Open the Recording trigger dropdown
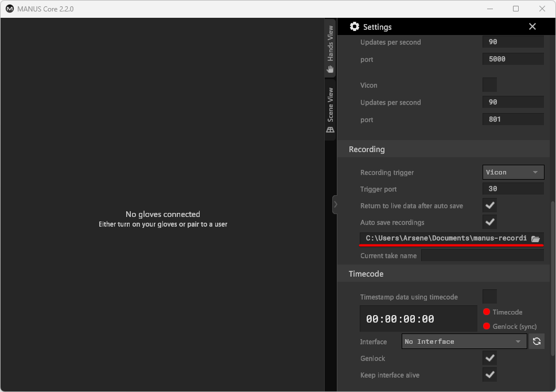Viewport: 556px width, 392px height. [x=513, y=172]
